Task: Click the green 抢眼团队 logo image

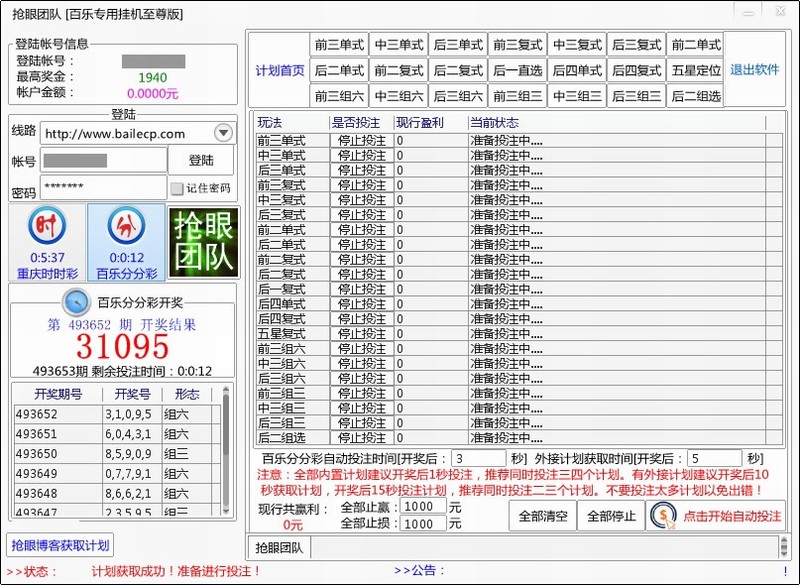Action: (x=203, y=243)
